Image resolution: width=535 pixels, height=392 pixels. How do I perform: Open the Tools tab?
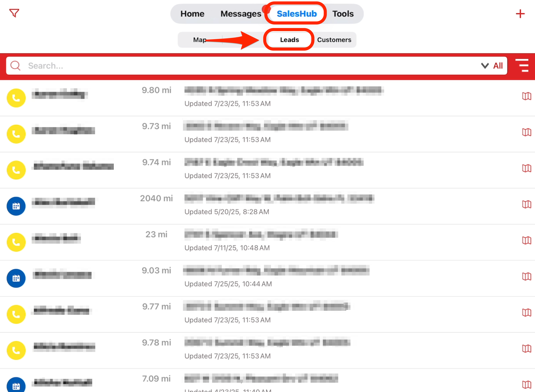pyautogui.click(x=342, y=14)
